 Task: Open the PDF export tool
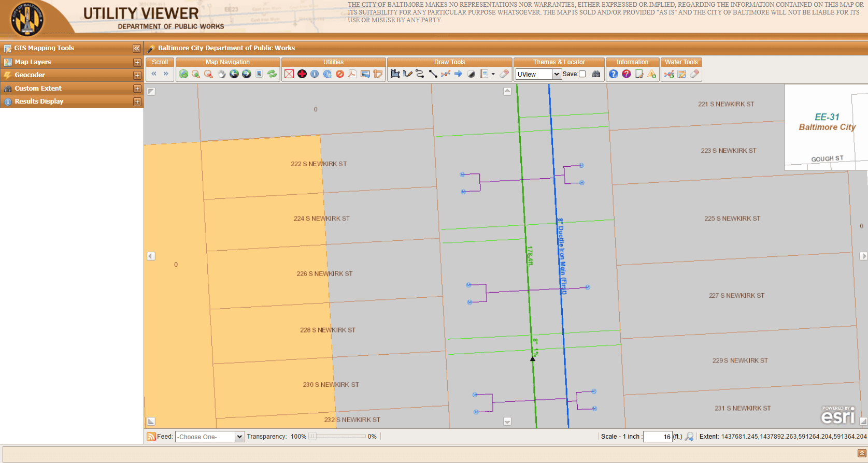click(352, 74)
